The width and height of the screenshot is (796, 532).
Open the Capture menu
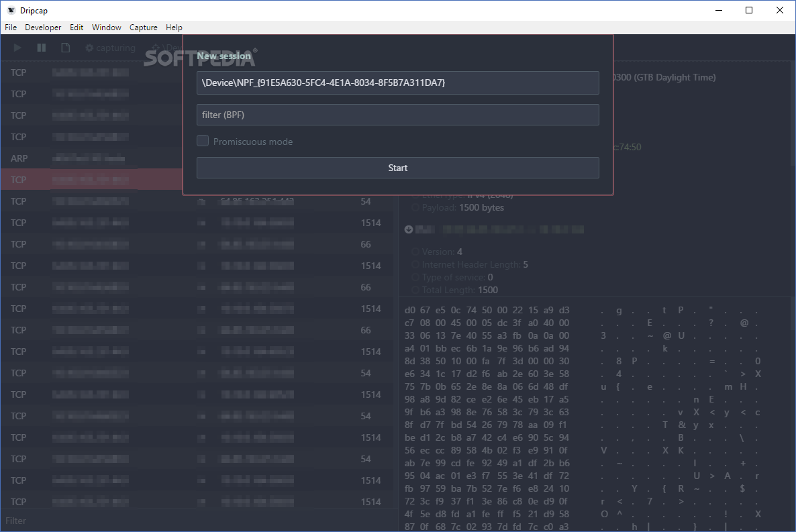[x=143, y=28]
